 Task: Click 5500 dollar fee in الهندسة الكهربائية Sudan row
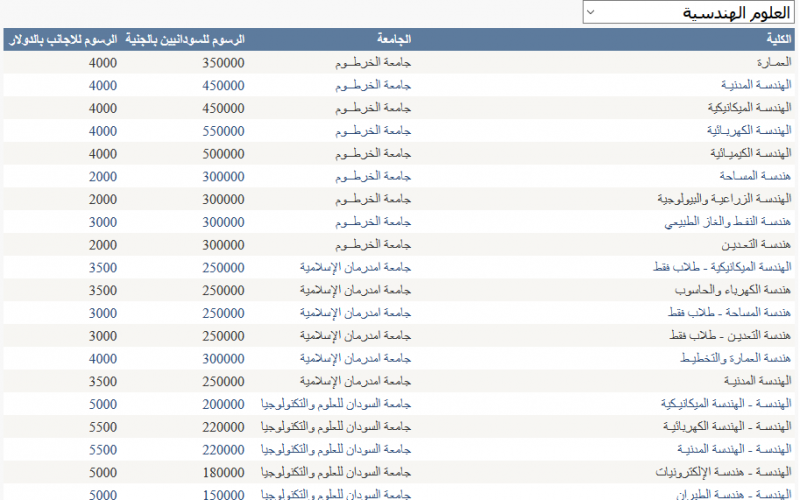click(103, 427)
